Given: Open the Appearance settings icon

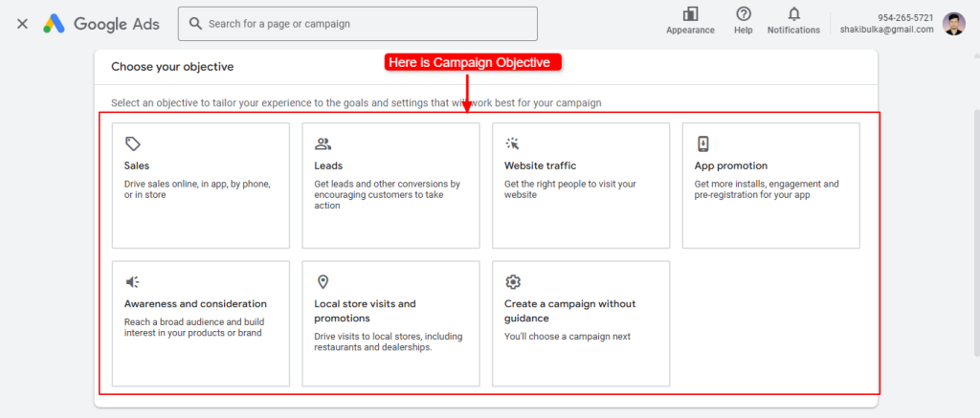Looking at the screenshot, I should (x=690, y=14).
